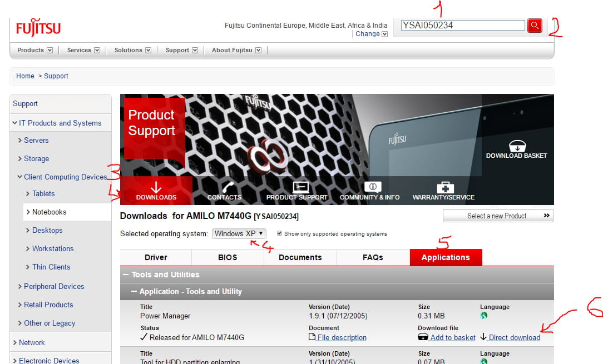Open the Change region dropdown
The image size is (603, 364).
coord(384,34)
